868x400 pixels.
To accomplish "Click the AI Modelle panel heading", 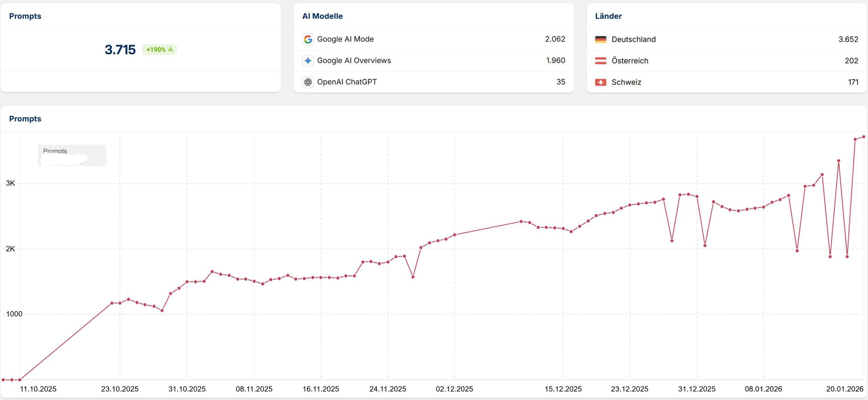I will pos(322,16).
